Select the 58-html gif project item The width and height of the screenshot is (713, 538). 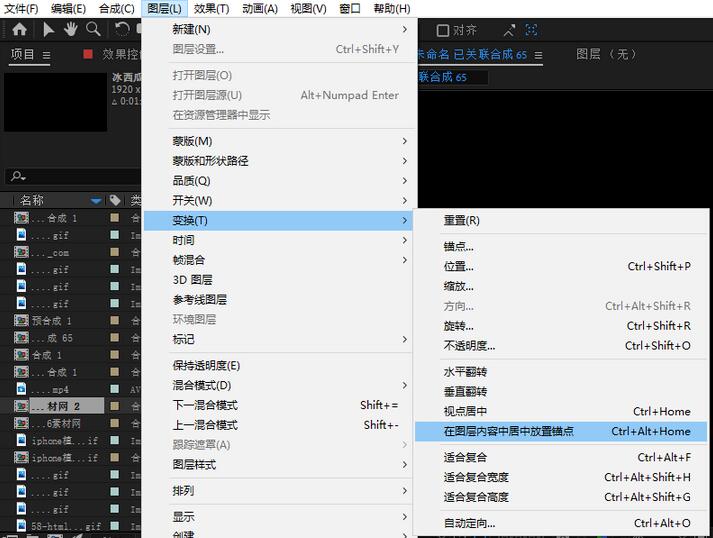point(66,526)
